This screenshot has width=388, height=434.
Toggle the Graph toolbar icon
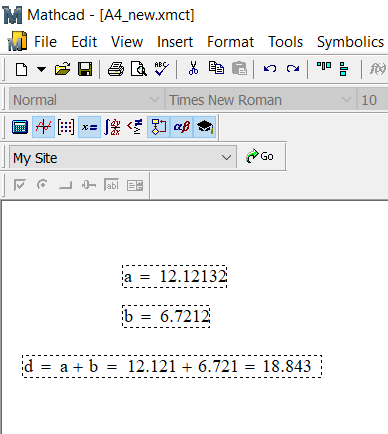tap(43, 127)
